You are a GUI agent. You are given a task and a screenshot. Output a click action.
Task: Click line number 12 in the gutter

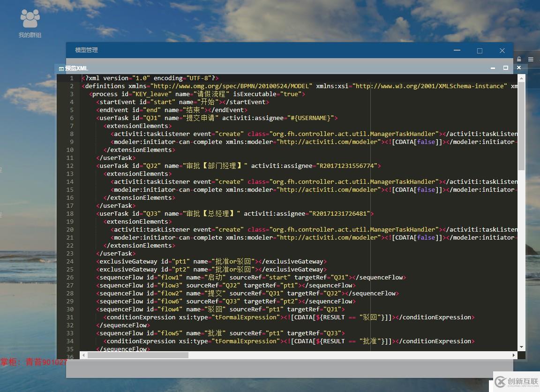[70, 166]
